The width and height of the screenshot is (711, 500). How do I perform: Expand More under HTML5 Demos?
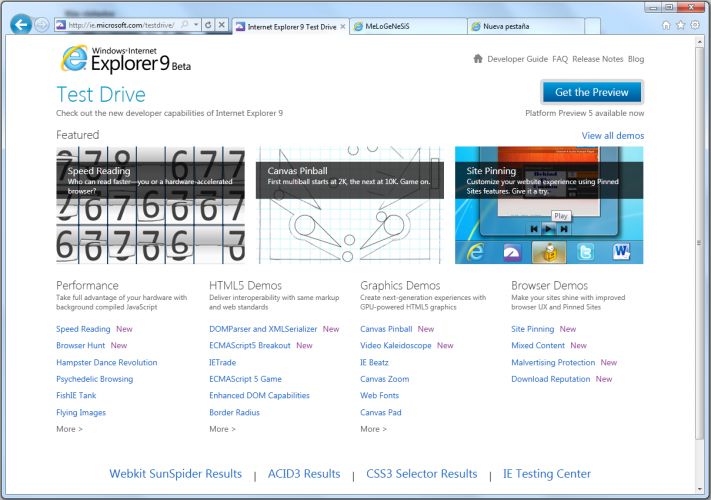click(x=222, y=429)
